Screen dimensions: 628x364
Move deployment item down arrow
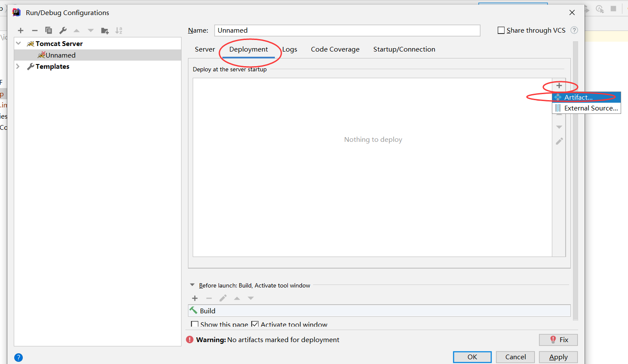pyautogui.click(x=559, y=127)
